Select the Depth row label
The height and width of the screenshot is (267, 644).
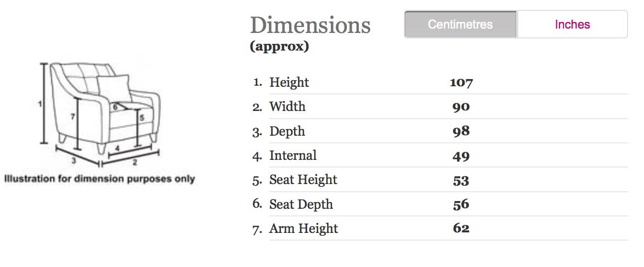(287, 131)
